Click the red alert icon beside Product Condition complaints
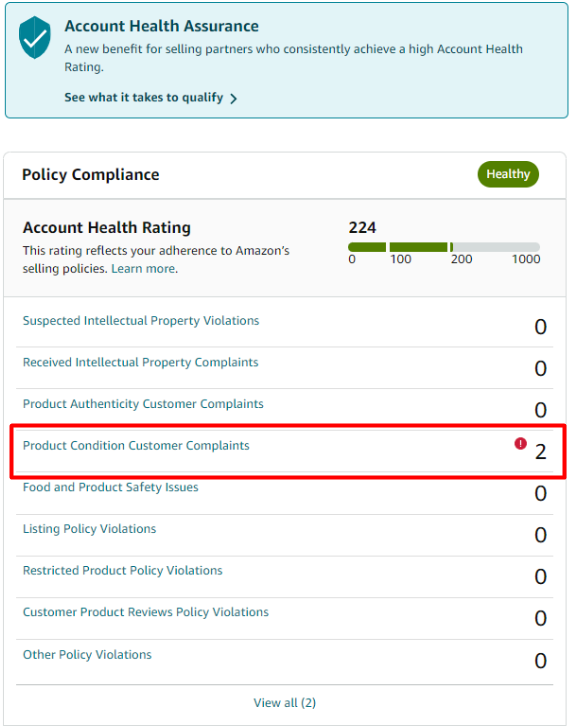Viewport: 573px width, 726px height. (520, 444)
